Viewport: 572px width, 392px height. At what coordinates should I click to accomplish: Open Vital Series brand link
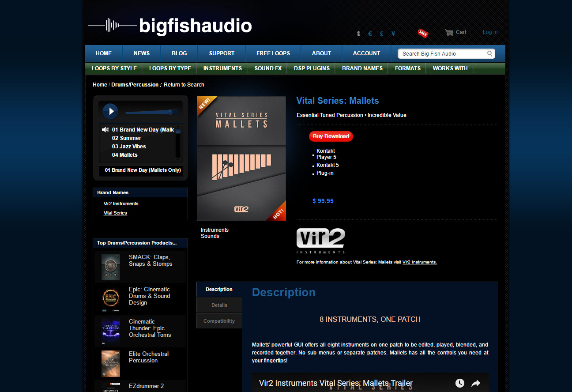(115, 213)
